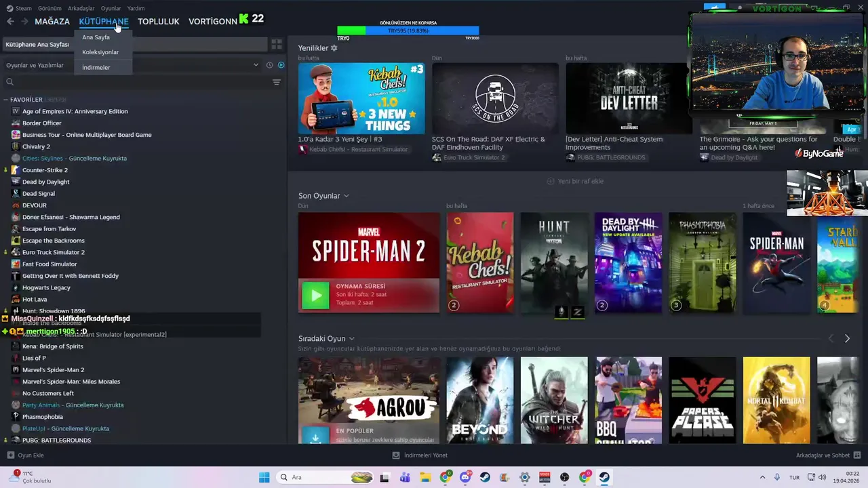The image size is (868, 488).
Task: Click Oyun Ekle at bottom left
Action: pos(25,455)
